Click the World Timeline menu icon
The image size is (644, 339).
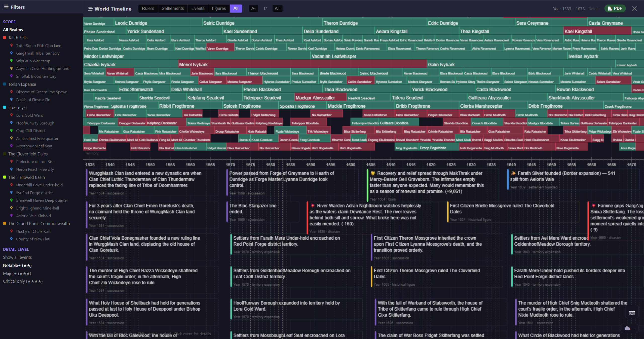click(x=90, y=9)
